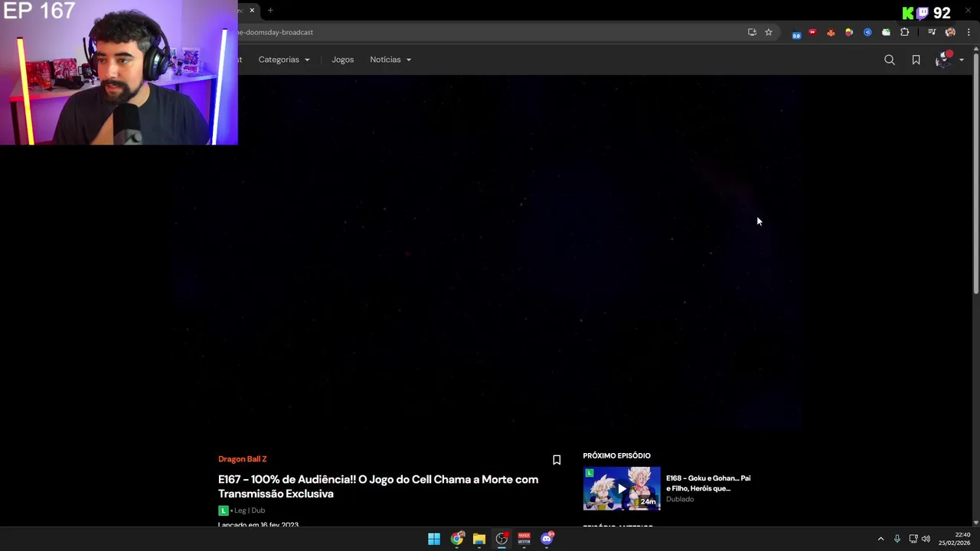This screenshot has width=980, height=551.
Task: Click the Dublado label under E168
Action: tap(680, 499)
